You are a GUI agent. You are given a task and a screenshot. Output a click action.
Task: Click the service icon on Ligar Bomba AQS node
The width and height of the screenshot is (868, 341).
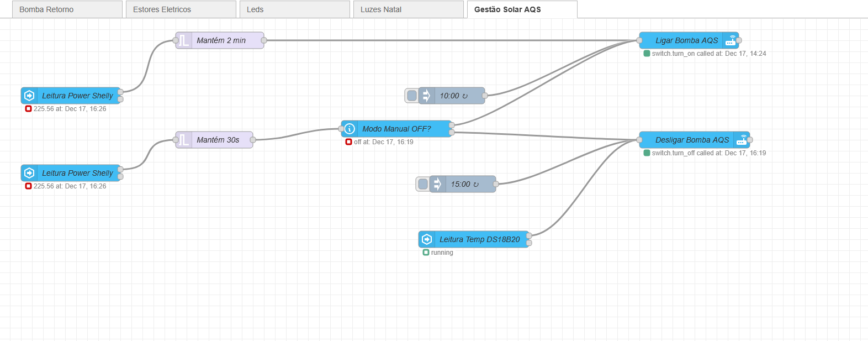click(x=731, y=40)
